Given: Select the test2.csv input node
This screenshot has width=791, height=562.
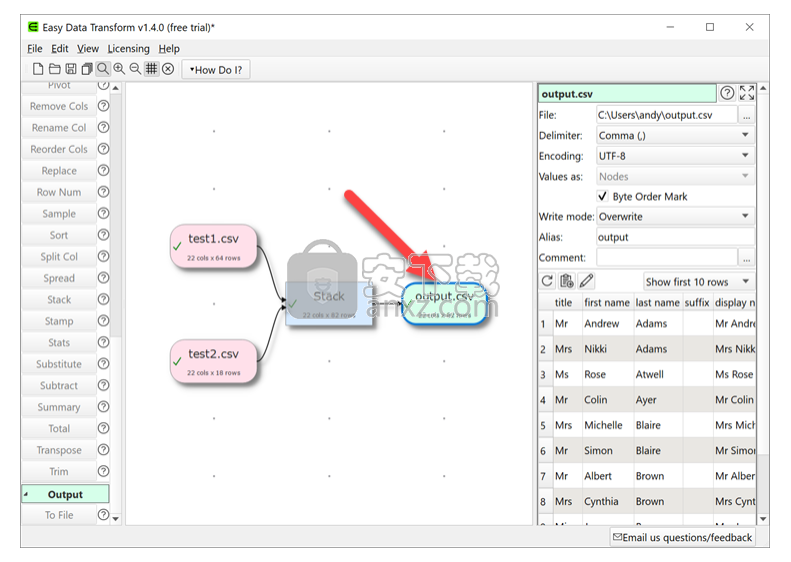Looking at the screenshot, I should tap(213, 361).
